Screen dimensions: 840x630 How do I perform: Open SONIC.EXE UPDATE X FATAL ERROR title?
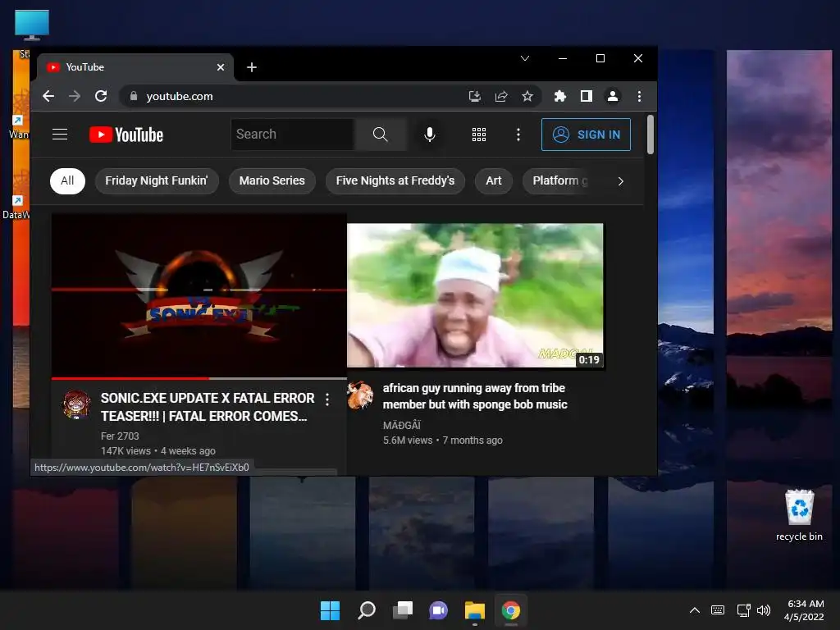(208, 407)
